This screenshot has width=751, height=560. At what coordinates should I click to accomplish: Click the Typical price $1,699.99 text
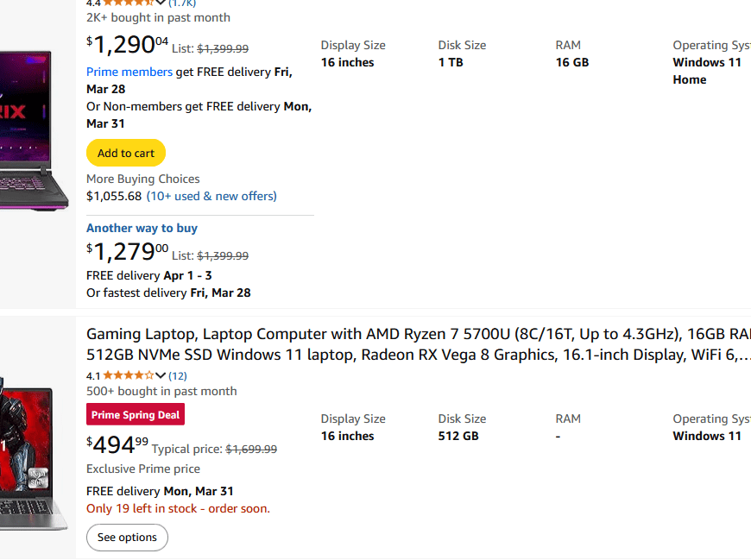[x=214, y=450]
